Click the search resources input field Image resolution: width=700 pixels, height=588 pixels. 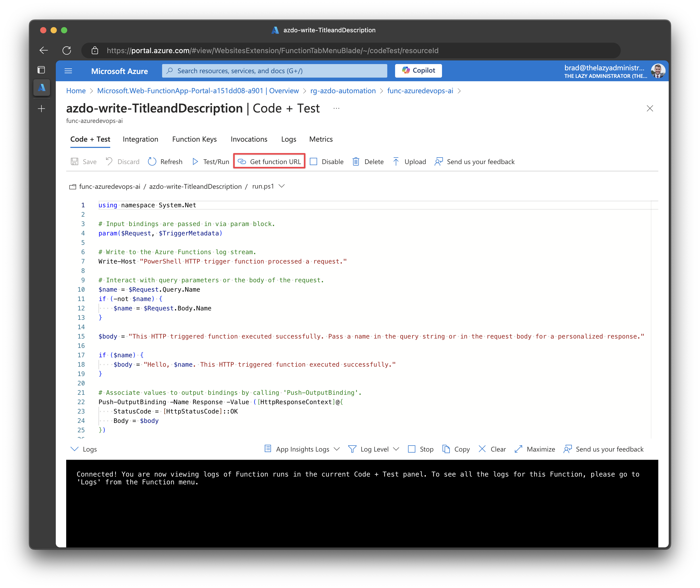pyautogui.click(x=274, y=71)
